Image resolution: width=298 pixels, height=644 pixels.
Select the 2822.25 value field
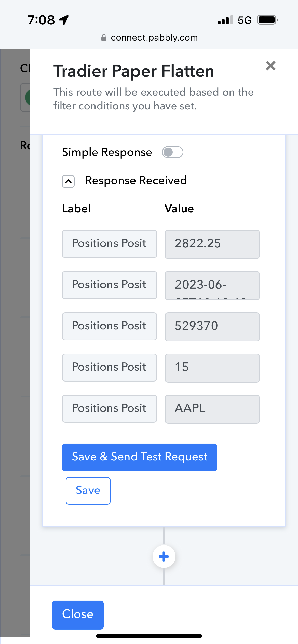(212, 244)
